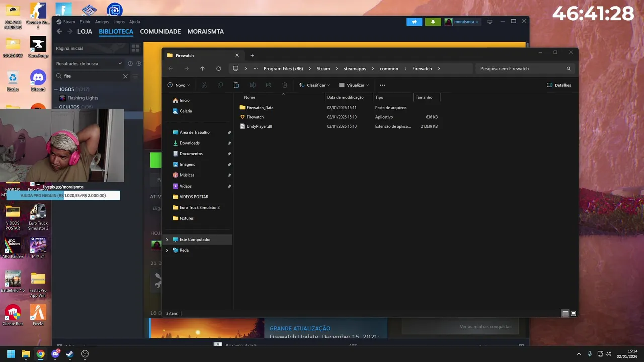
Task: Click Steam back arrow navigation
Action: (59, 31)
